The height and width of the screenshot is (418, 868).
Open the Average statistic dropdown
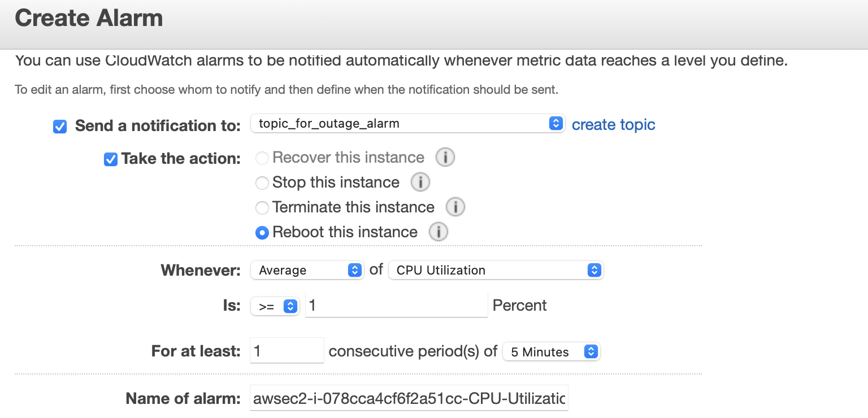coord(307,270)
